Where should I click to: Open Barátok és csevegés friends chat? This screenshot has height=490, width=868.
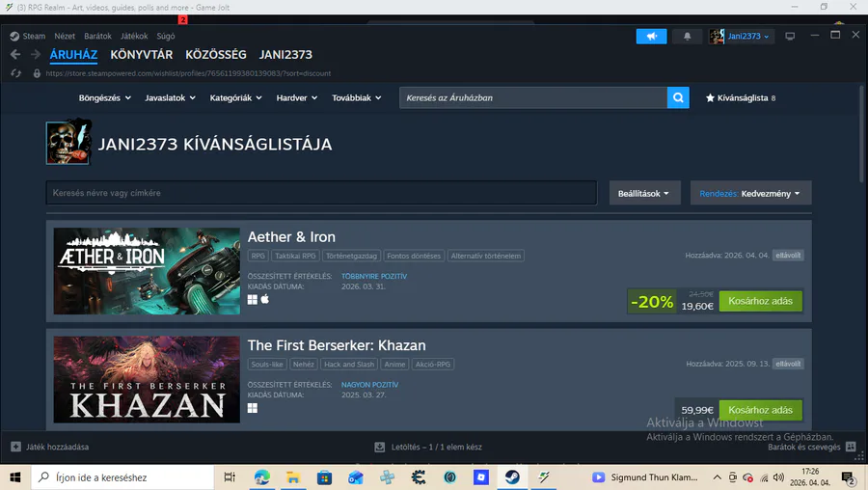pyautogui.click(x=811, y=447)
